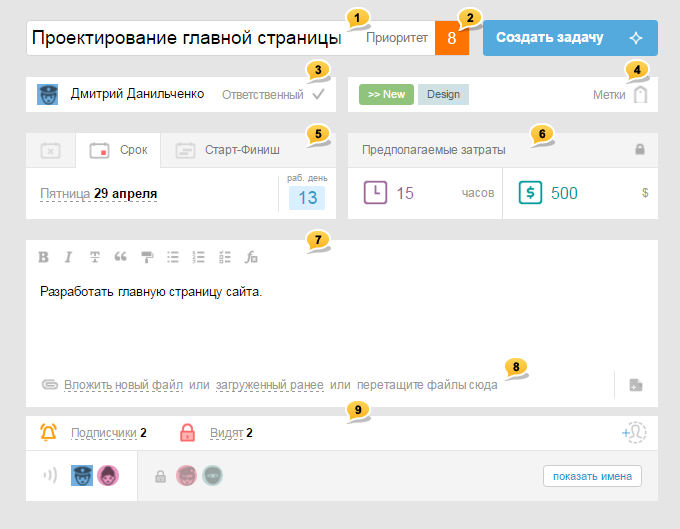Click Дмитрий Данильченко's police avatar
Image resolution: width=680 pixels, height=529 pixels.
click(47, 95)
